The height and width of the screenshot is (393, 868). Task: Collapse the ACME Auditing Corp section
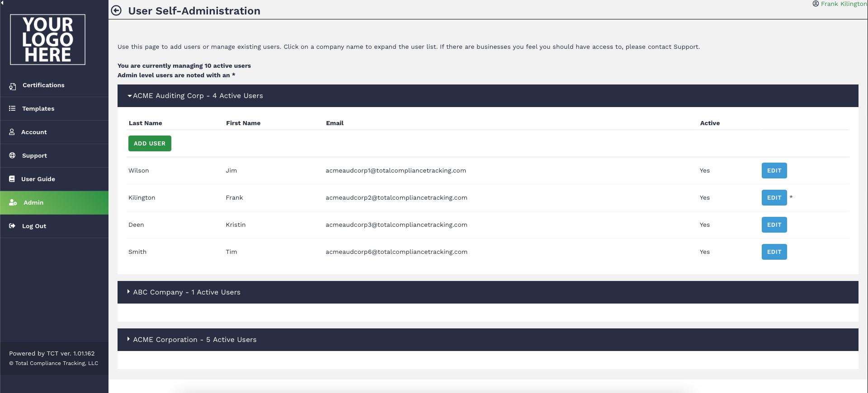[x=195, y=96]
